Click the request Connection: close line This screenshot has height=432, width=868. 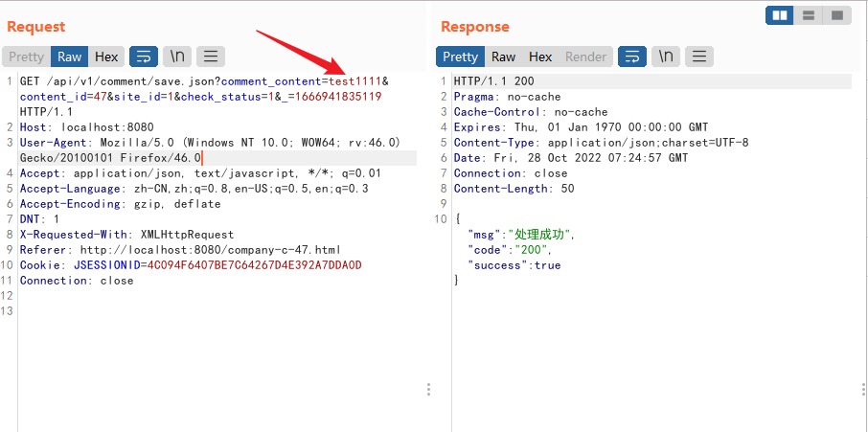click(x=77, y=281)
